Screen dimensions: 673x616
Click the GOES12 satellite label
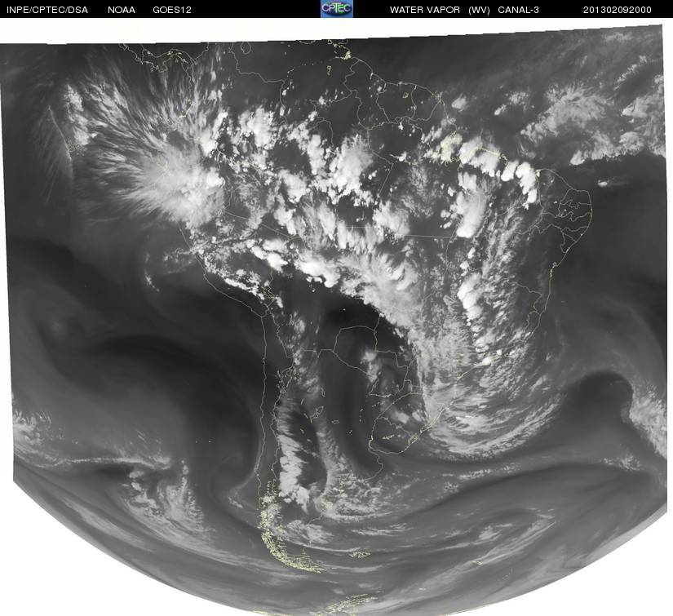[172, 10]
